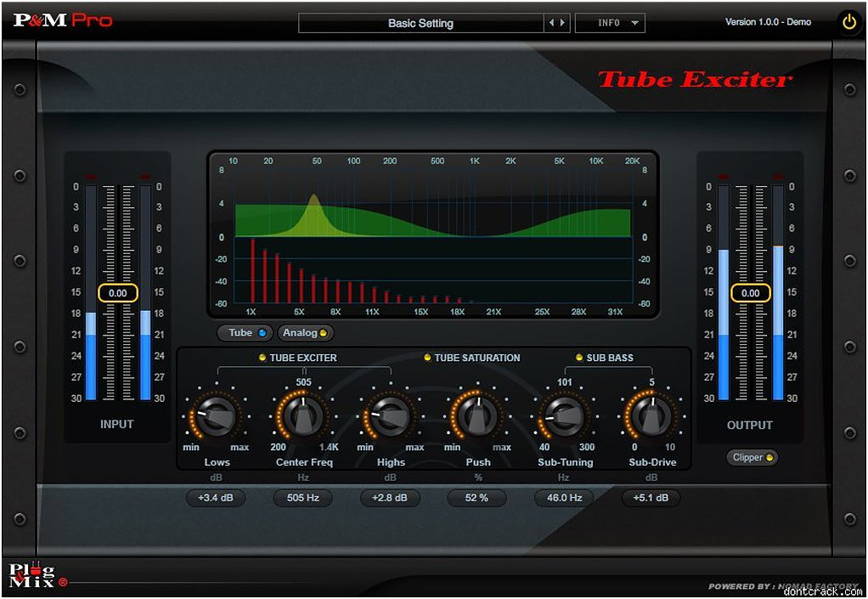Screen dimensions: 868x599
Task: Open the INFO dropdown menu
Action: tap(610, 24)
